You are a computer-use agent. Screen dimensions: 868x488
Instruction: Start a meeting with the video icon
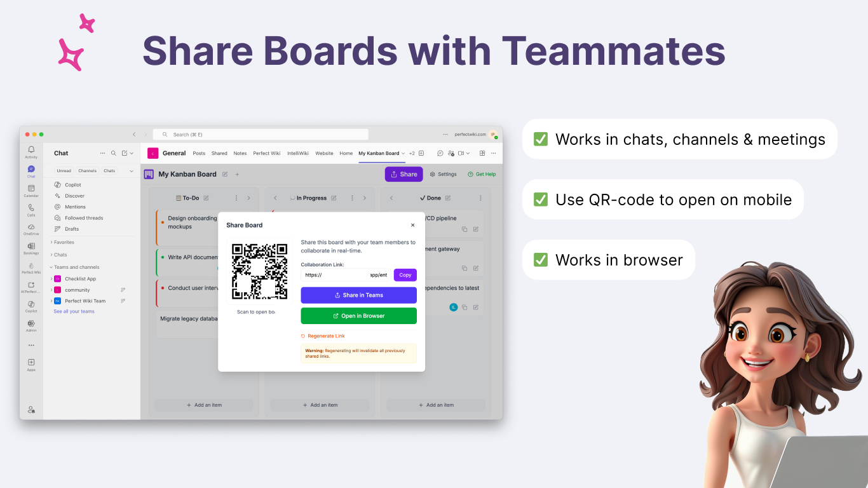click(461, 153)
